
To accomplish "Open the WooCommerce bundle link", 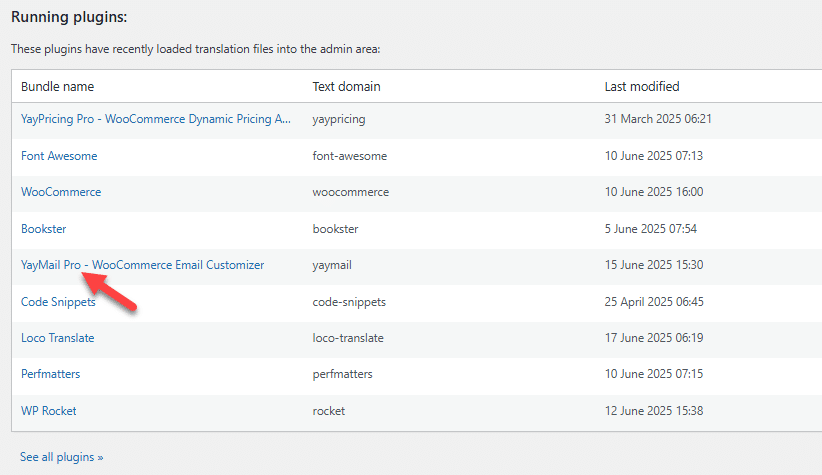I will (61, 192).
